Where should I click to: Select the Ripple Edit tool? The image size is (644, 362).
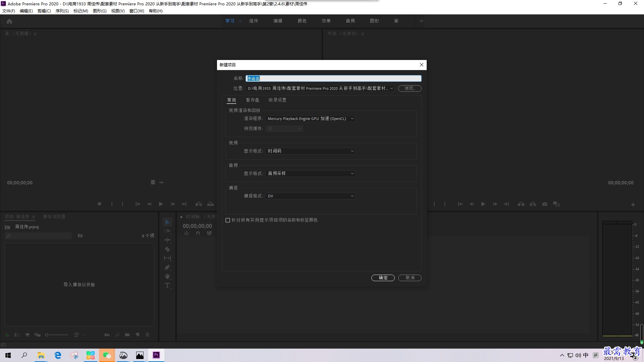167,240
